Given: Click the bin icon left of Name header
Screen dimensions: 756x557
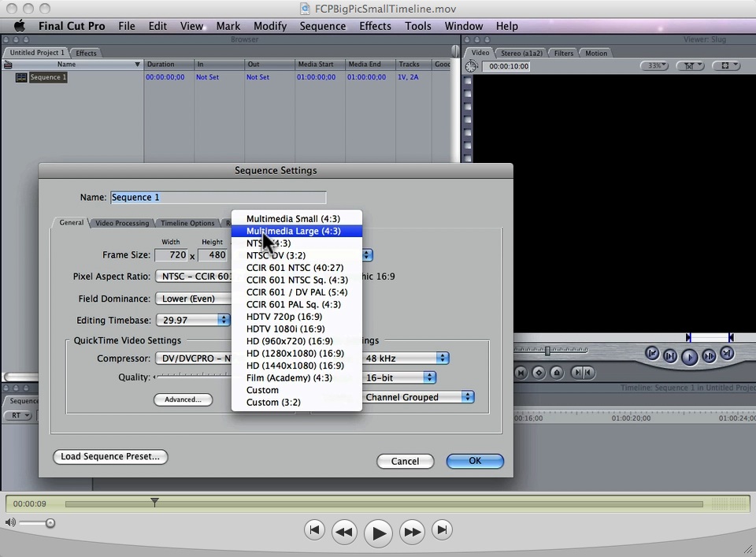Looking at the screenshot, I should point(8,64).
